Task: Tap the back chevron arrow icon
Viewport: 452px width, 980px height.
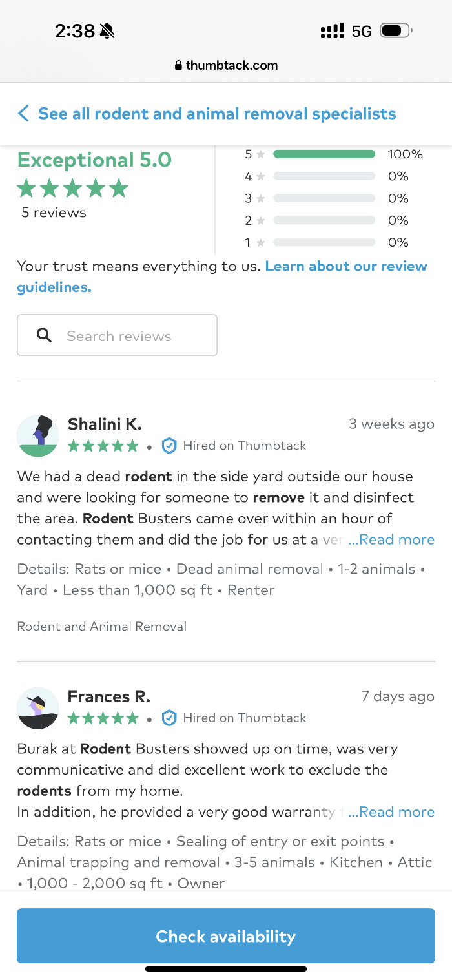Action: (24, 114)
